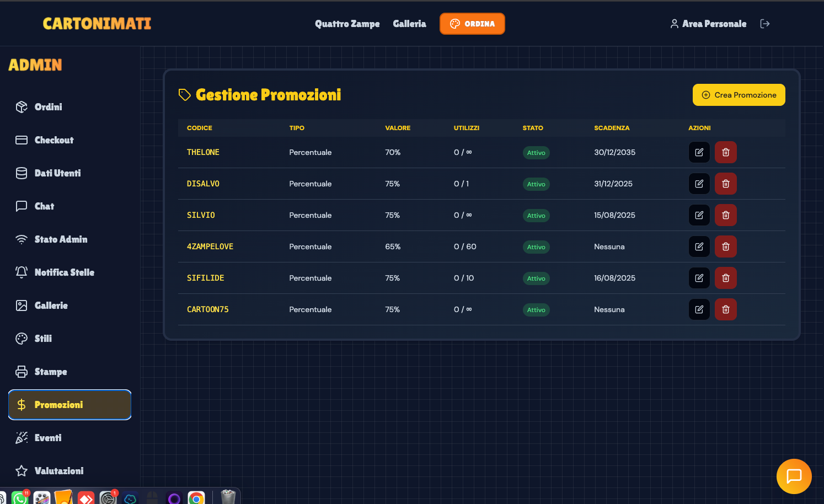Screen dimensions: 824x504
Task: Open Gallerie in the admin sidebar
Action: click(69, 305)
